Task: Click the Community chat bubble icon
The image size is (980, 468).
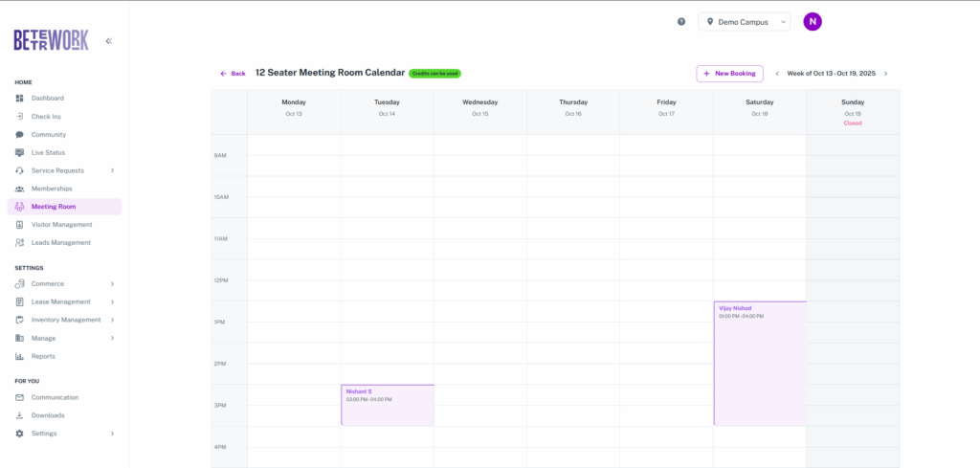Action: click(x=20, y=135)
